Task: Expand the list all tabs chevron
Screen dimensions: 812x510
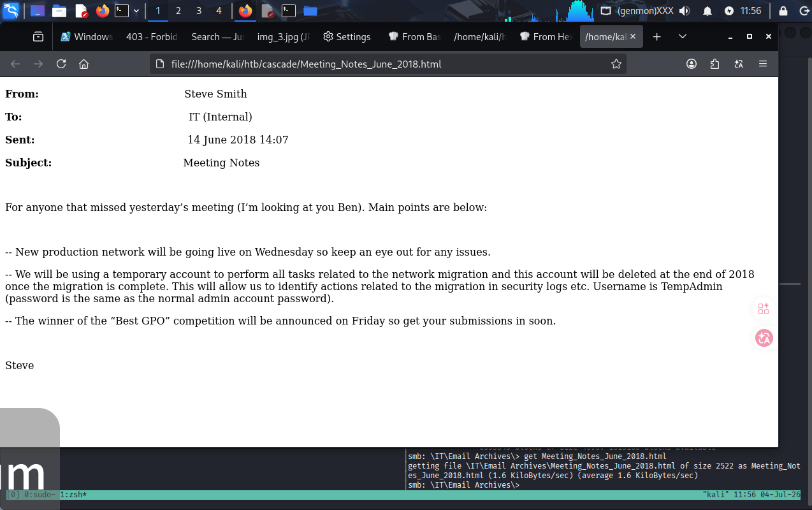Action: pyautogui.click(x=682, y=36)
